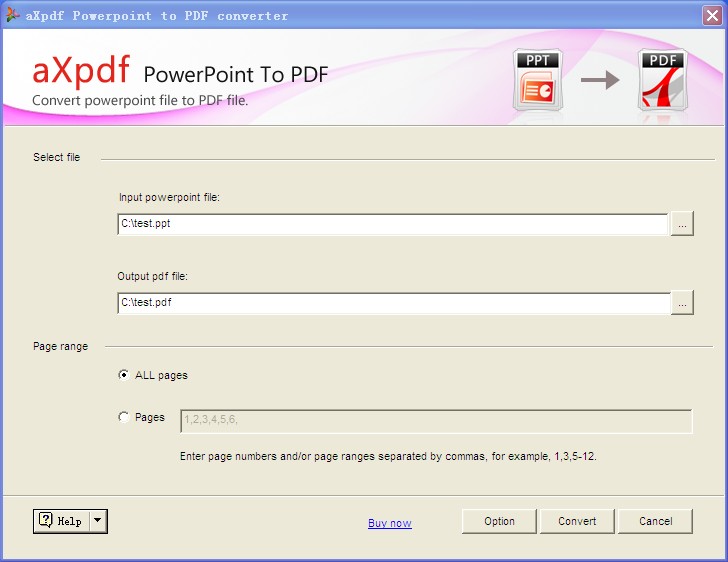Browse for input powerpoint file
728x562 pixels.
click(682, 224)
